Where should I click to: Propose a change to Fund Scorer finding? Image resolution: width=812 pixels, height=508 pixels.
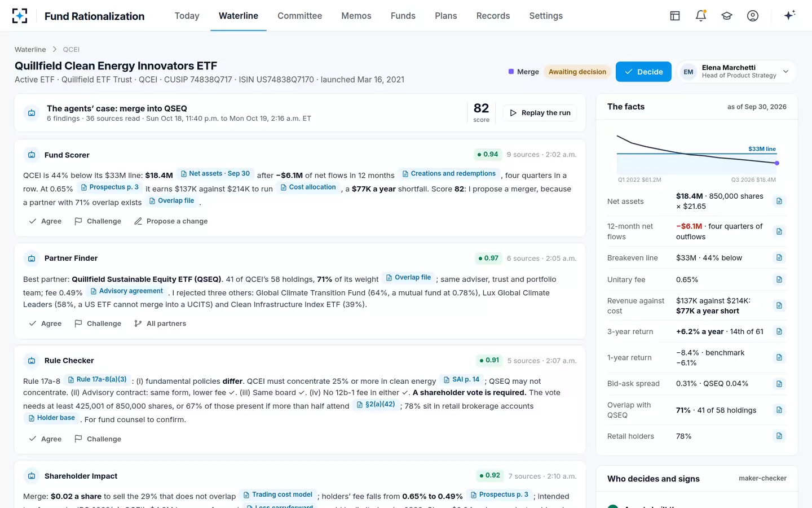[171, 221]
